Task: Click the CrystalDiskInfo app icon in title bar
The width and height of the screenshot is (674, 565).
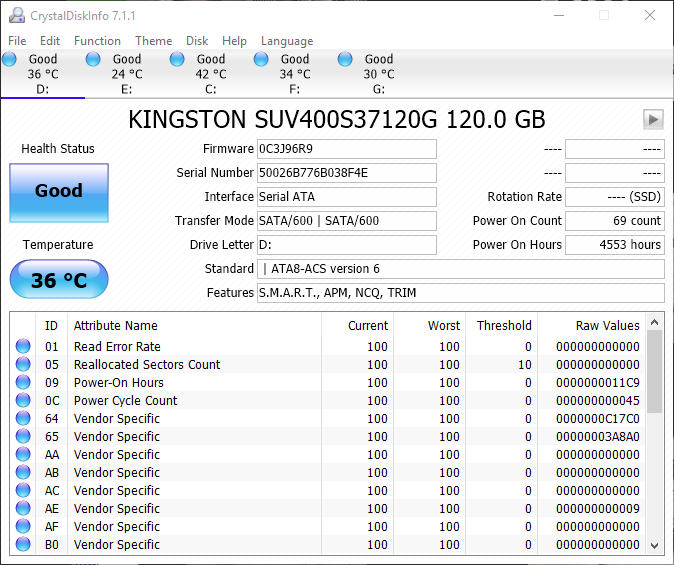Action: pyautogui.click(x=17, y=15)
